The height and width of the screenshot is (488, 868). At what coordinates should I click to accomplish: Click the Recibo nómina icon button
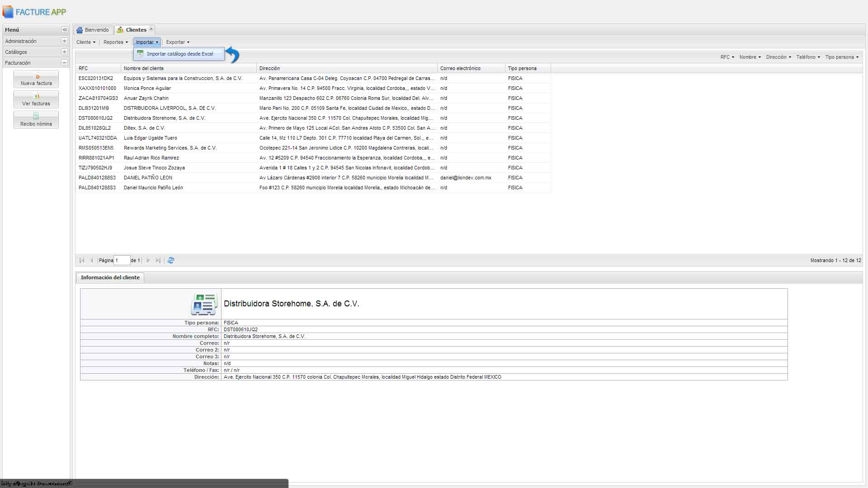pyautogui.click(x=36, y=120)
